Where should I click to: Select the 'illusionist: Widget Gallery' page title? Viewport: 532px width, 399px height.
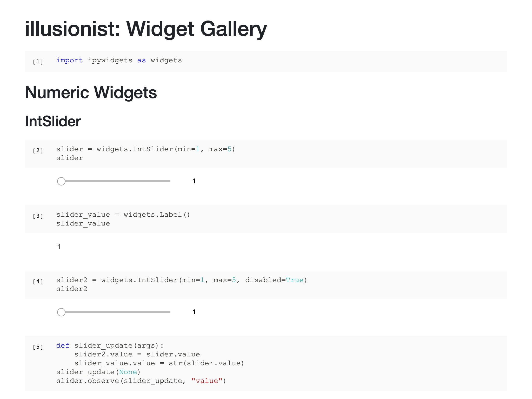tap(145, 29)
